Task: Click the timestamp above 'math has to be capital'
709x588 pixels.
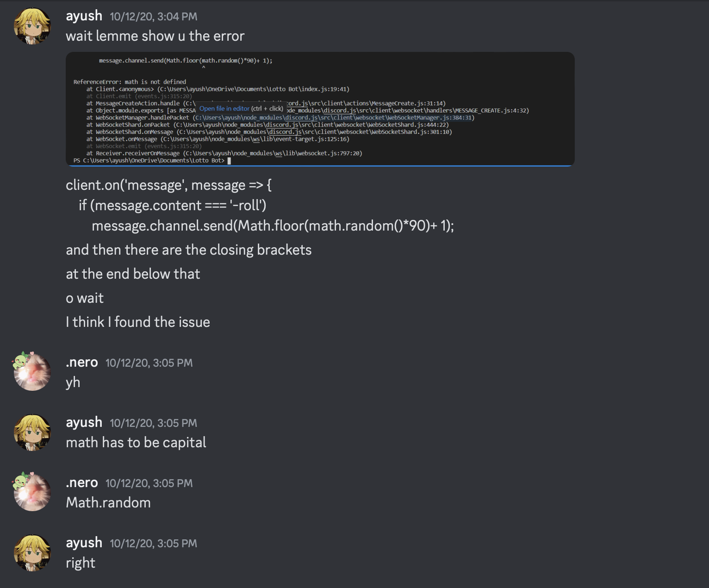Action: tap(154, 423)
